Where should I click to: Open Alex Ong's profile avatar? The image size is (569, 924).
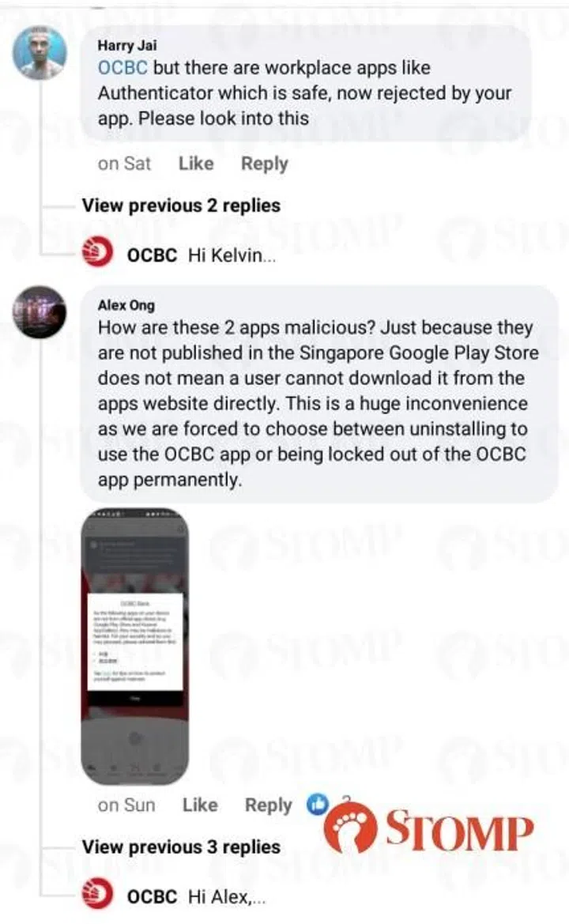(40, 311)
